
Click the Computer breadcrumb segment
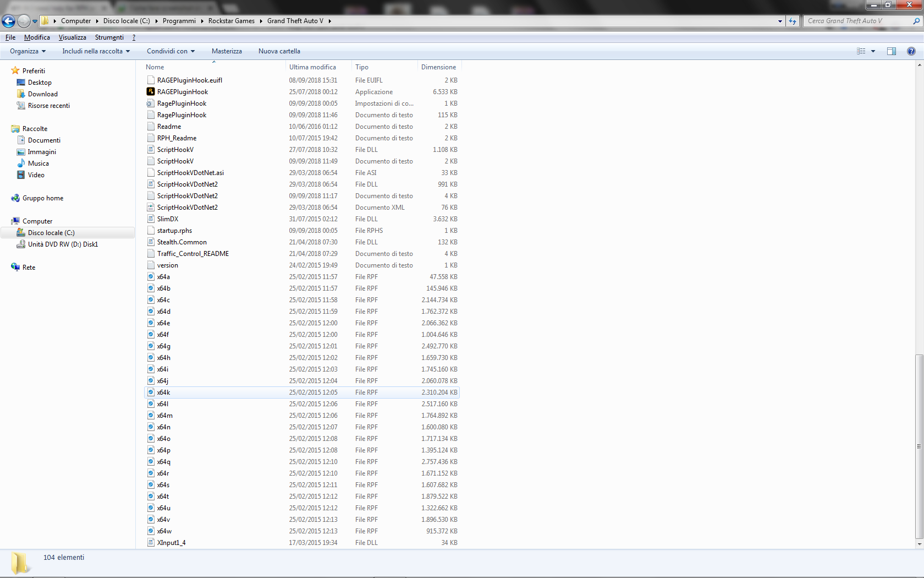pyautogui.click(x=76, y=21)
